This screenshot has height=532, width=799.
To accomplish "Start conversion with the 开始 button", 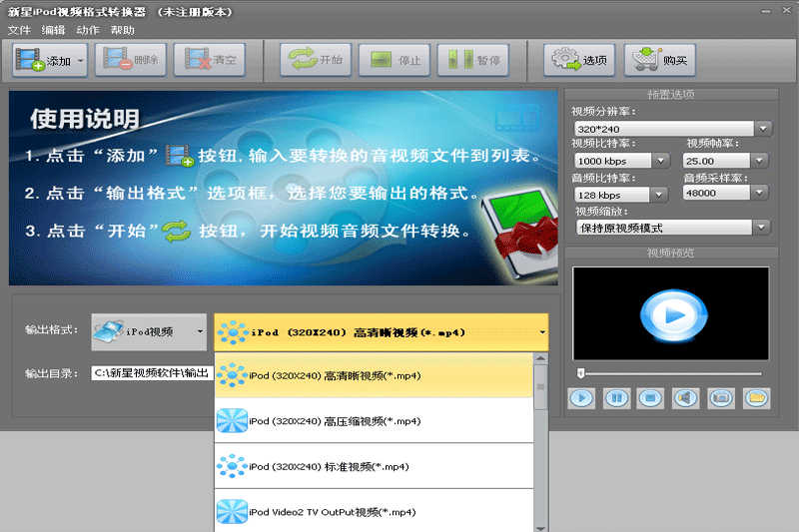I will (316, 60).
